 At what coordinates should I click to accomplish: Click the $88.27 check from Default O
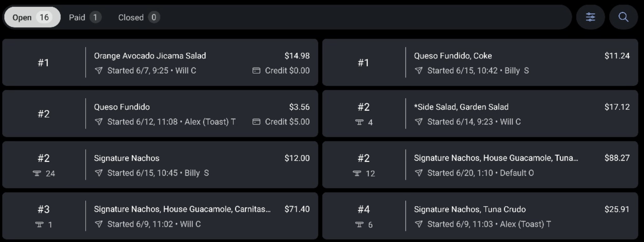[x=480, y=165]
